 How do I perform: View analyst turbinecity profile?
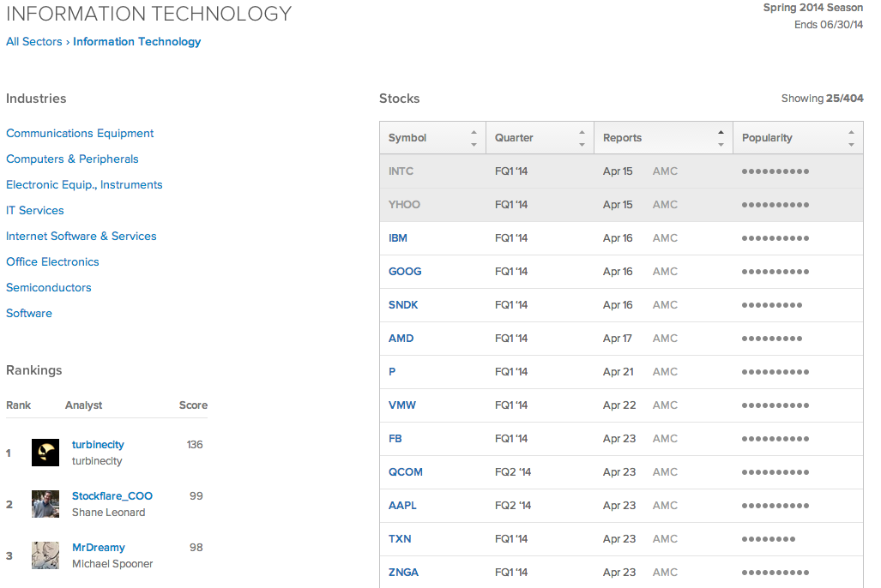coord(98,445)
